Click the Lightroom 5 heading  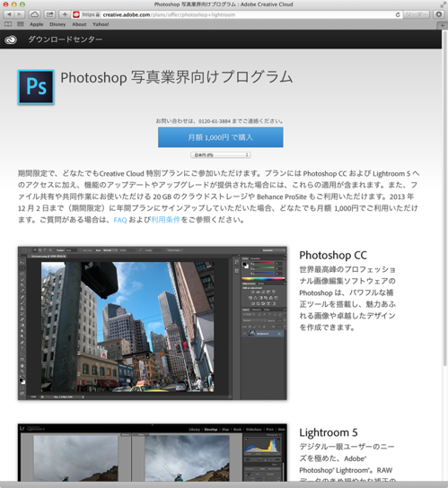tap(329, 432)
